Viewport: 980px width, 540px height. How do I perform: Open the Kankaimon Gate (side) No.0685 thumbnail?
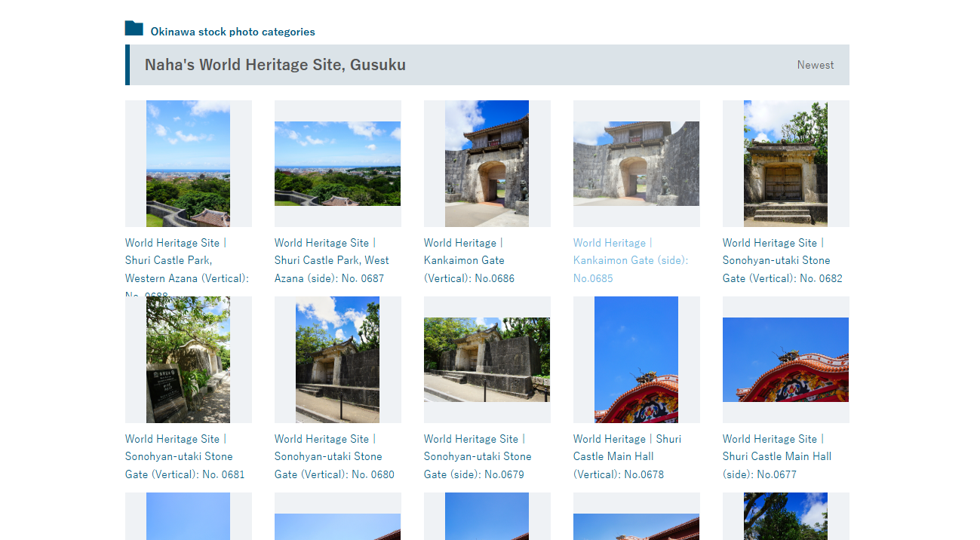(637, 164)
